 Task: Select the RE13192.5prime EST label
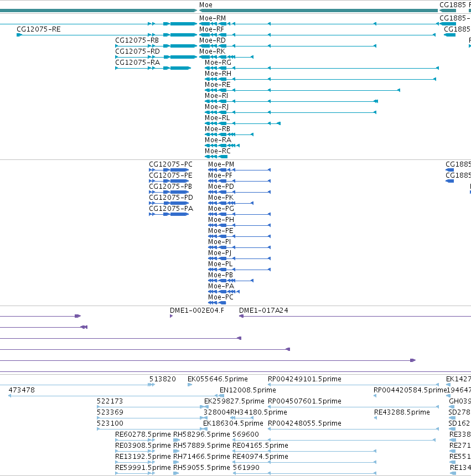click(143, 457)
